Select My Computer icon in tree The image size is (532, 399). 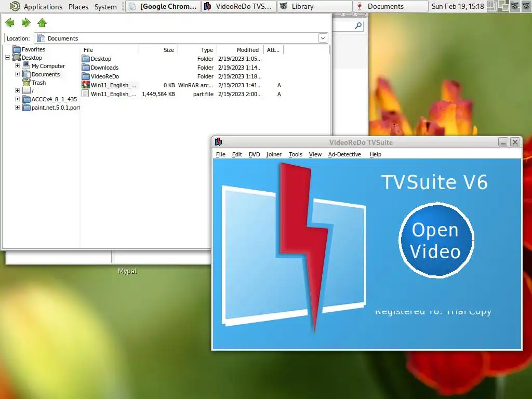(26, 66)
